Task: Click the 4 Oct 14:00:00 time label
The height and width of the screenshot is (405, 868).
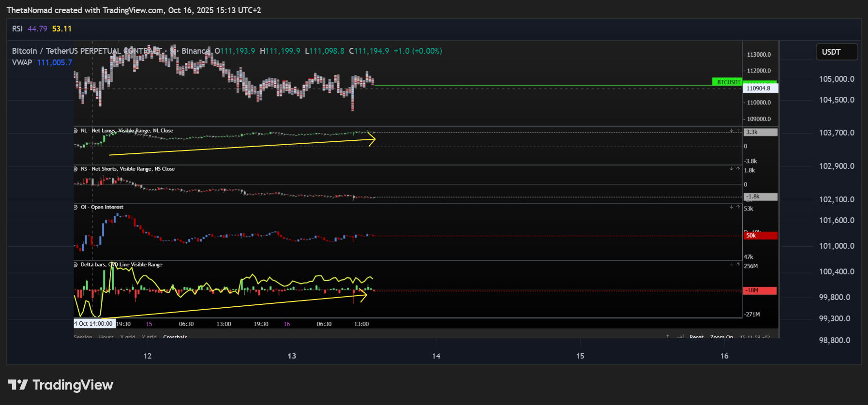Action: tap(94, 324)
